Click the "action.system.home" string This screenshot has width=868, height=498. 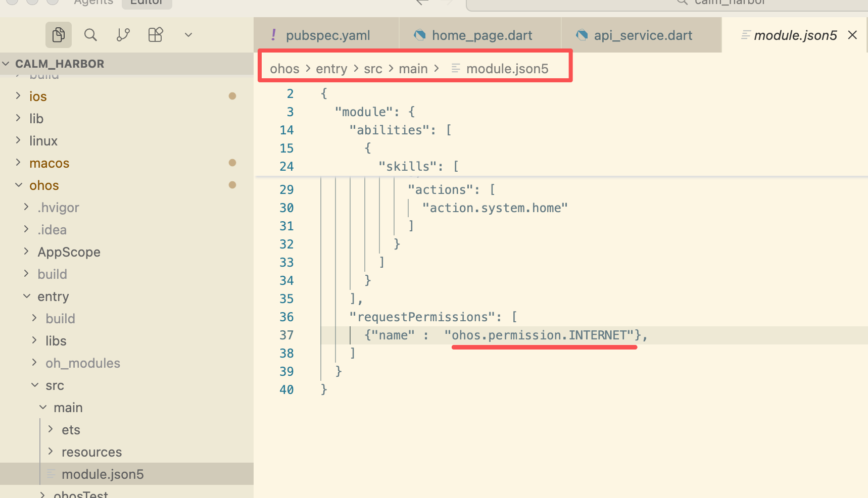tap(495, 208)
